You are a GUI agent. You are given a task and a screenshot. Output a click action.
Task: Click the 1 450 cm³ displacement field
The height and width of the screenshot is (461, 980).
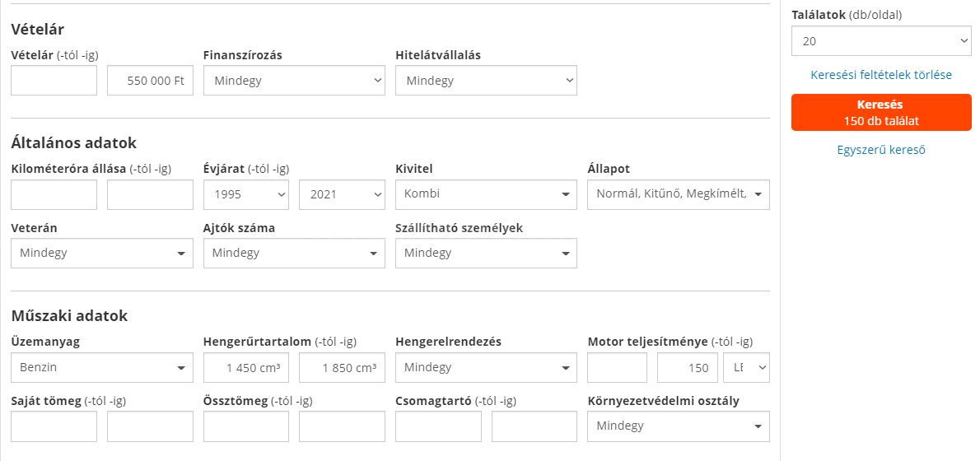click(x=245, y=368)
